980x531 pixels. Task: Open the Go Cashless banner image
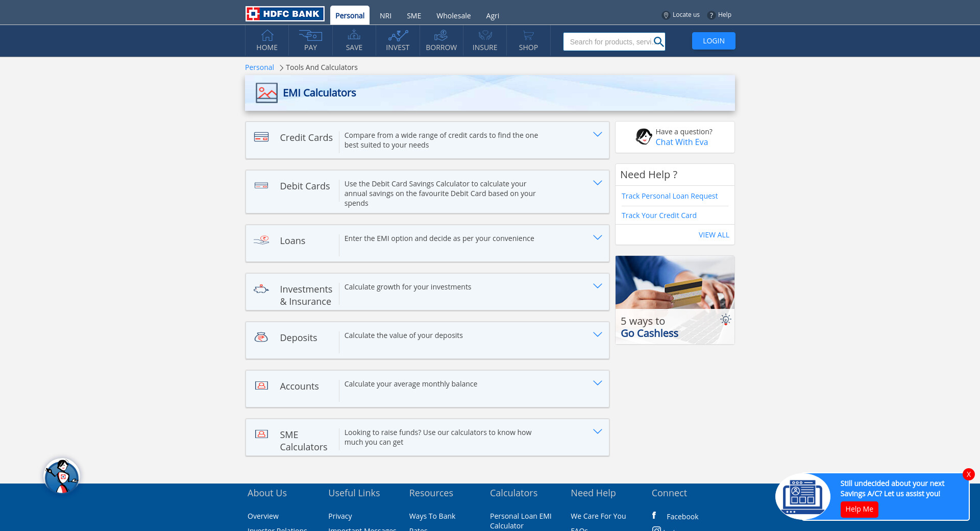tap(675, 300)
